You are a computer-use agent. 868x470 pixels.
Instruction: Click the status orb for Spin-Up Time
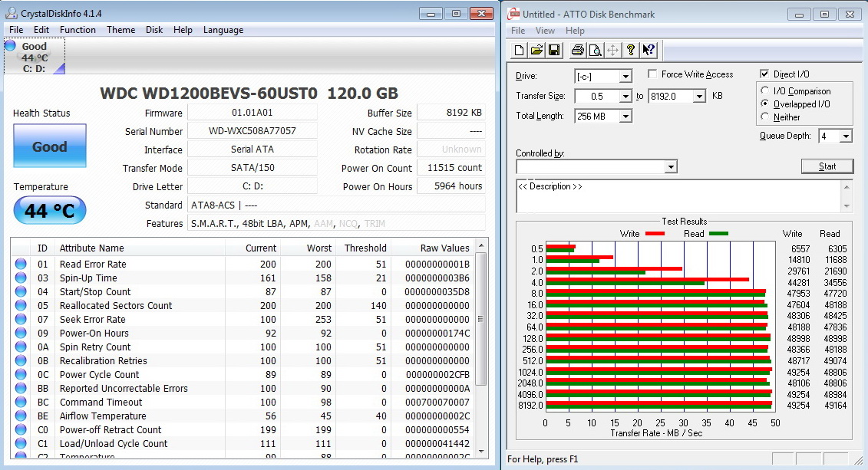coord(21,278)
